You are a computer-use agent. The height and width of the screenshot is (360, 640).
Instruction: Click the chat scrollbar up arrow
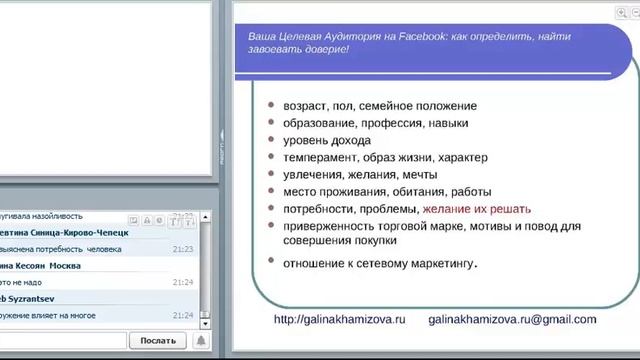click(205, 217)
